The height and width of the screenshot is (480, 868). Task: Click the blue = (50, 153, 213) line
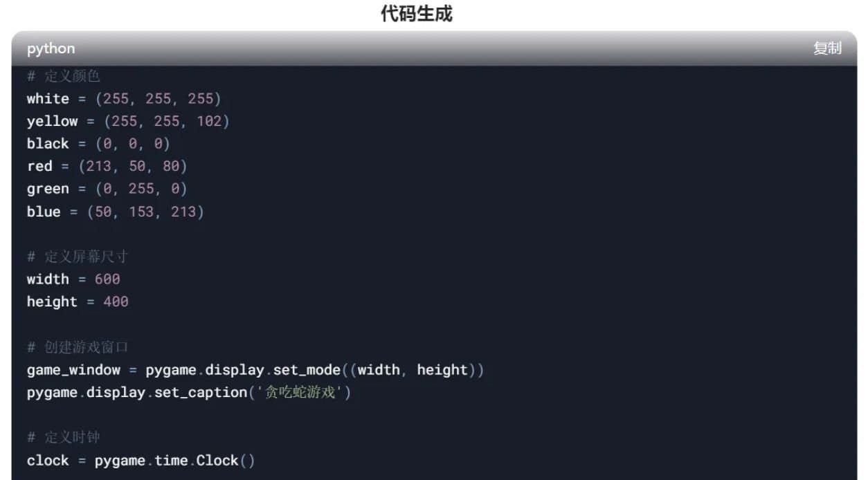point(115,212)
